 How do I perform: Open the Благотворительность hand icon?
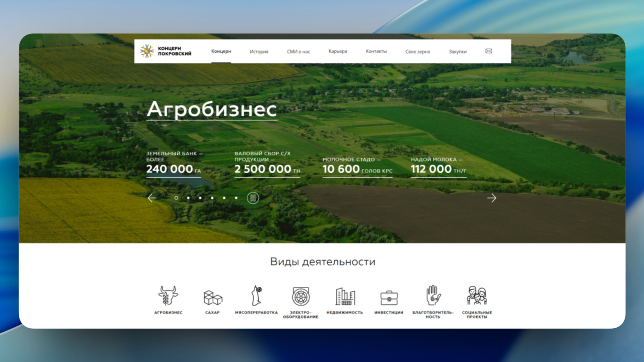tap(433, 295)
